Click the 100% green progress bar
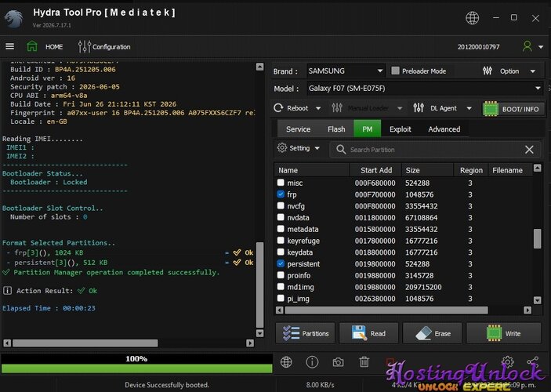 136,368
